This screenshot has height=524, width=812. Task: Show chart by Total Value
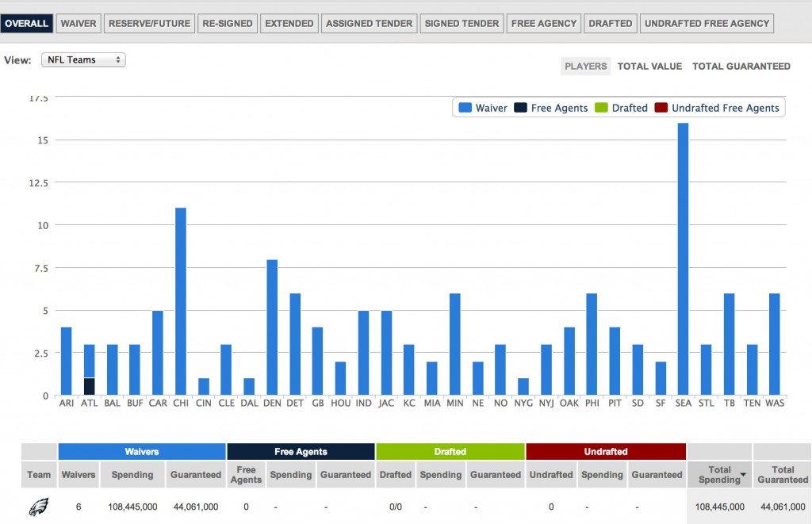[x=649, y=67]
